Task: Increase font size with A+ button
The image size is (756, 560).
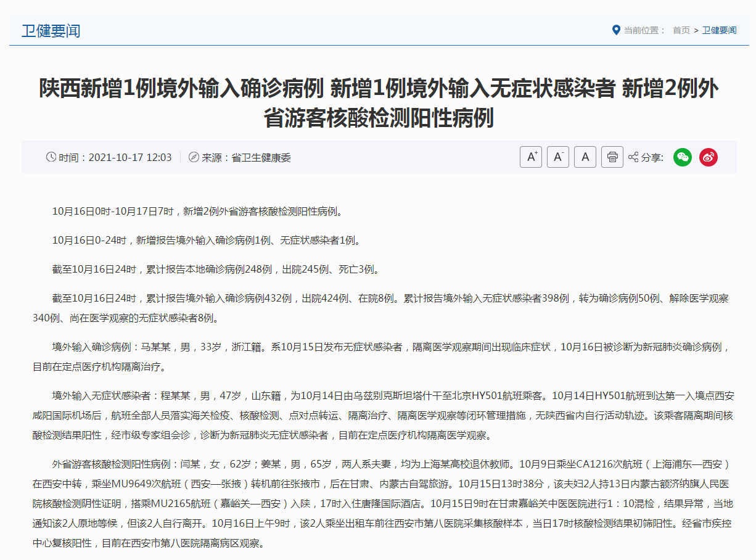Action: pos(530,157)
